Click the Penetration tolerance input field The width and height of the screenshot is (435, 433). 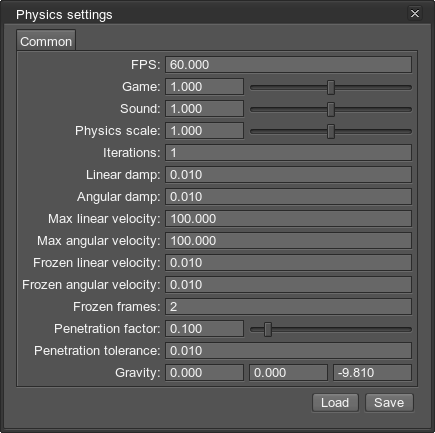[288, 351]
